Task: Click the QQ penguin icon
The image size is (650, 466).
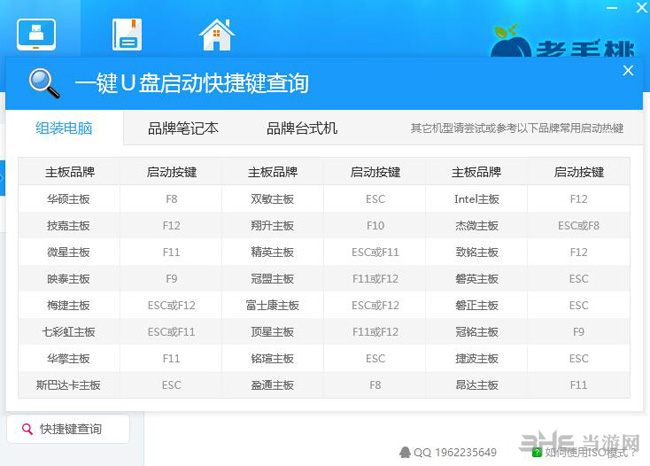Action: [x=405, y=452]
